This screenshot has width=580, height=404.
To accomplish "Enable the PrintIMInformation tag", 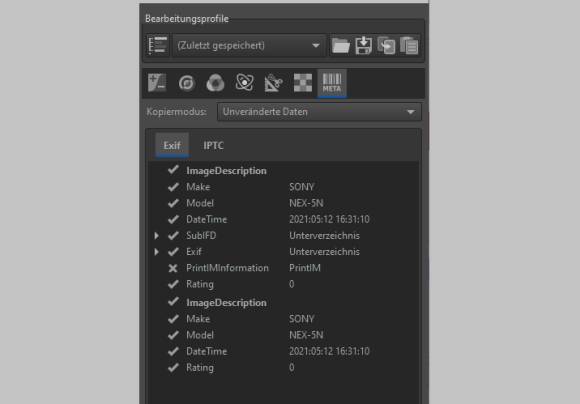I will (173, 268).
